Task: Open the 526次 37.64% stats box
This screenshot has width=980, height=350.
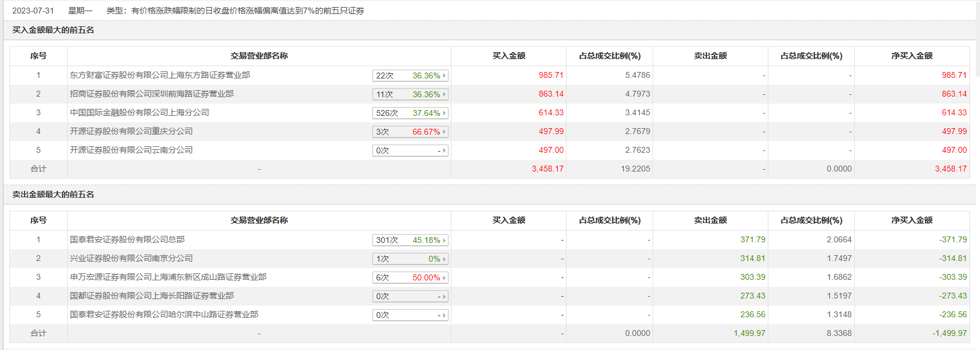Action: [x=410, y=113]
